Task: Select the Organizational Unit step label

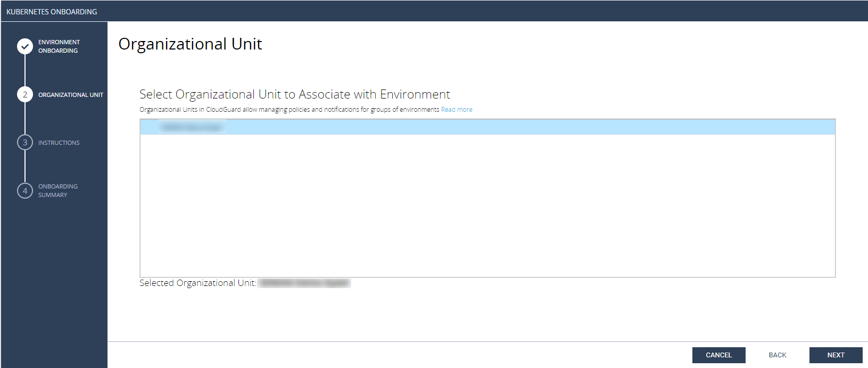Action: click(x=71, y=95)
